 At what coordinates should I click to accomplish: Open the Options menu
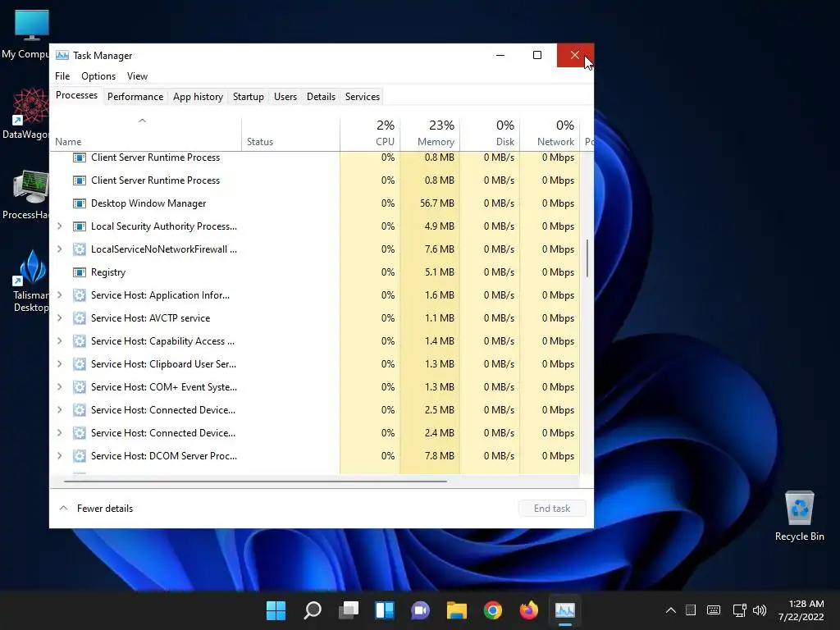coord(98,76)
